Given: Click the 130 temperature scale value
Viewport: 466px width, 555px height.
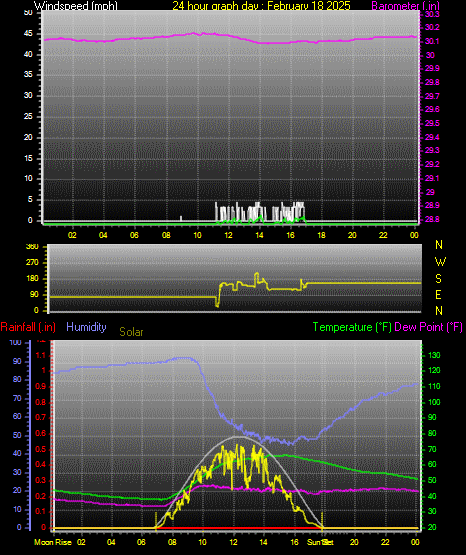Looking at the screenshot, I should click(434, 355).
